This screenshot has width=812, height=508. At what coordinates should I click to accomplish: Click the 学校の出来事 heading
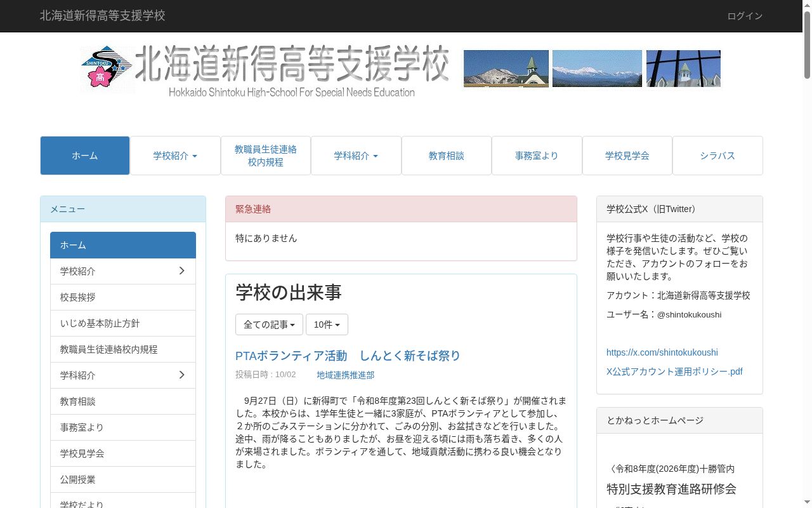click(289, 292)
